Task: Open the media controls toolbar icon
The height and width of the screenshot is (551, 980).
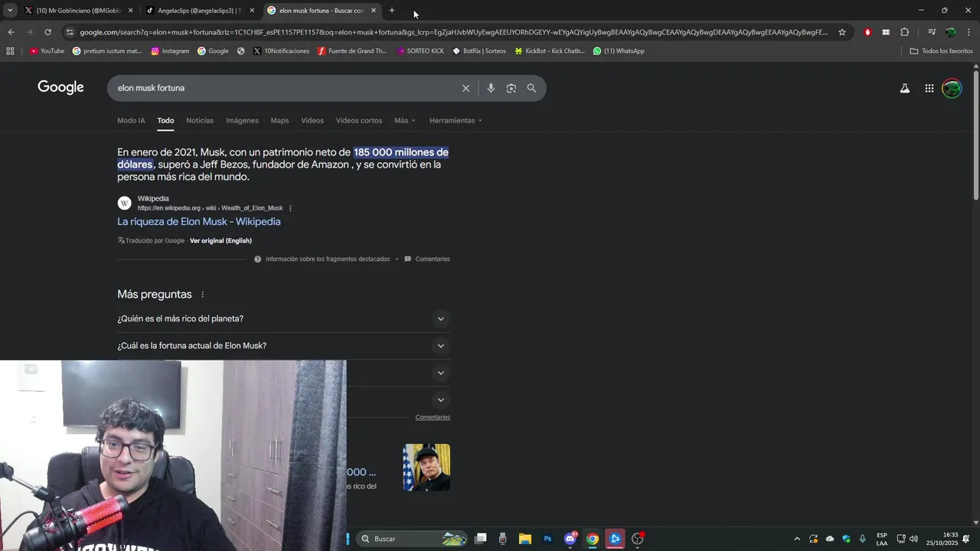Action: point(932,32)
